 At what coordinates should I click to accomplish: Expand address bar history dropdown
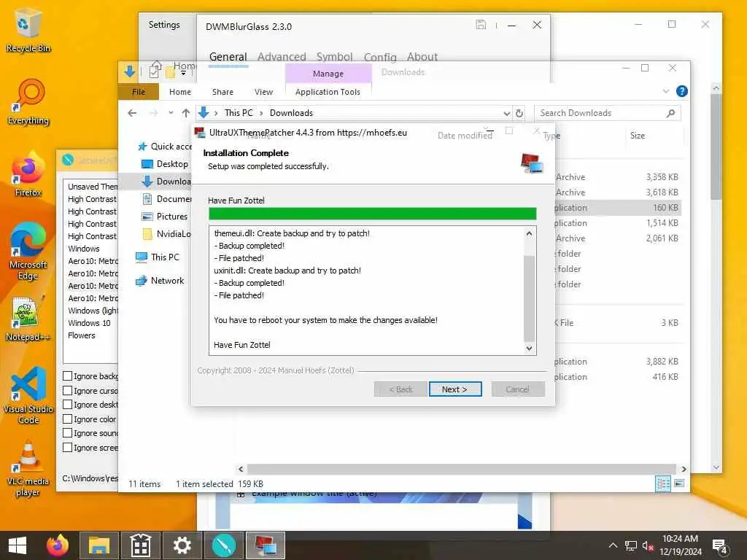[x=506, y=113]
